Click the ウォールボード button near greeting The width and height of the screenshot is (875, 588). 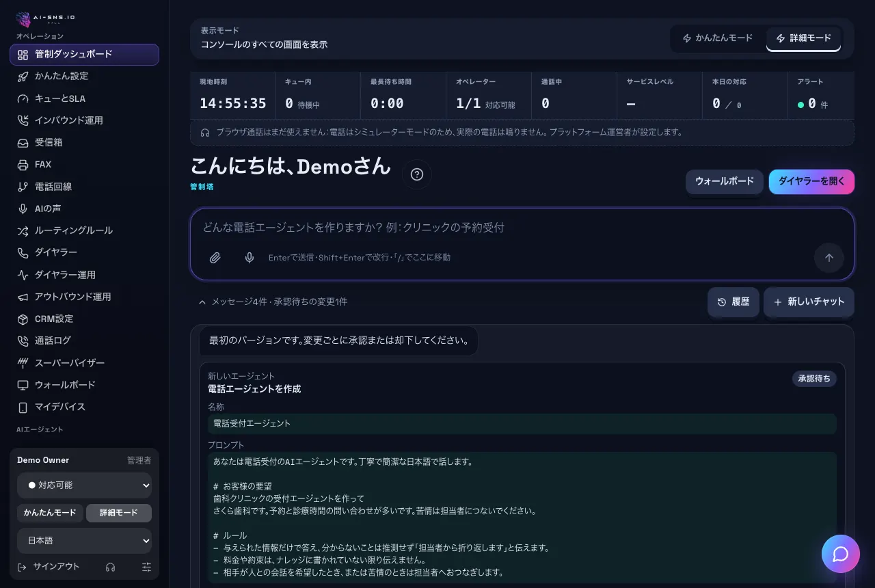click(x=725, y=182)
